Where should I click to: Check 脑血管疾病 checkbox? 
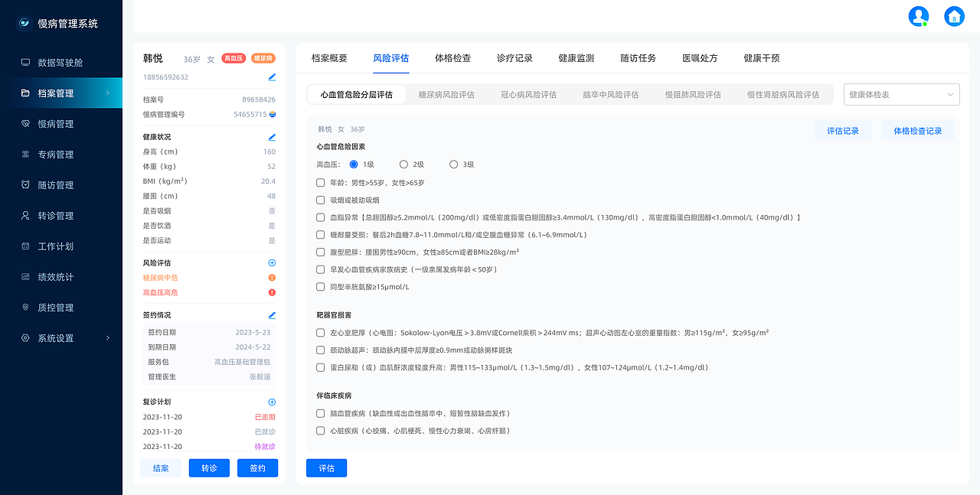[321, 414]
